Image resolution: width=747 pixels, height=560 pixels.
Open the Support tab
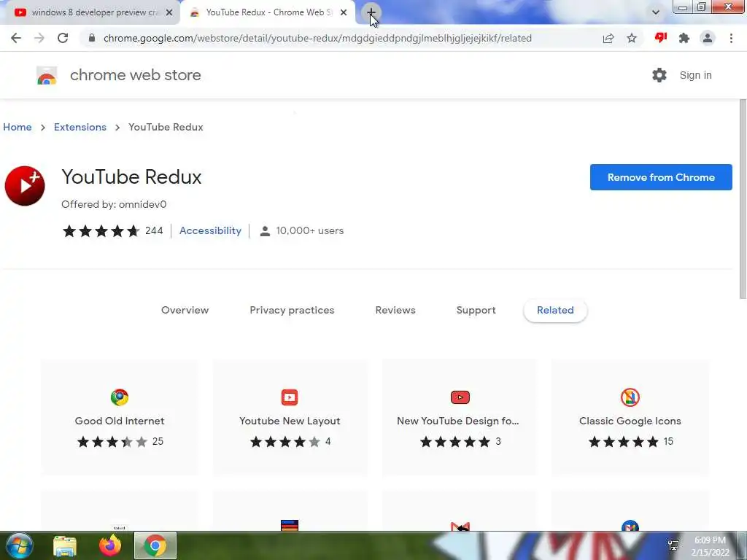(476, 310)
